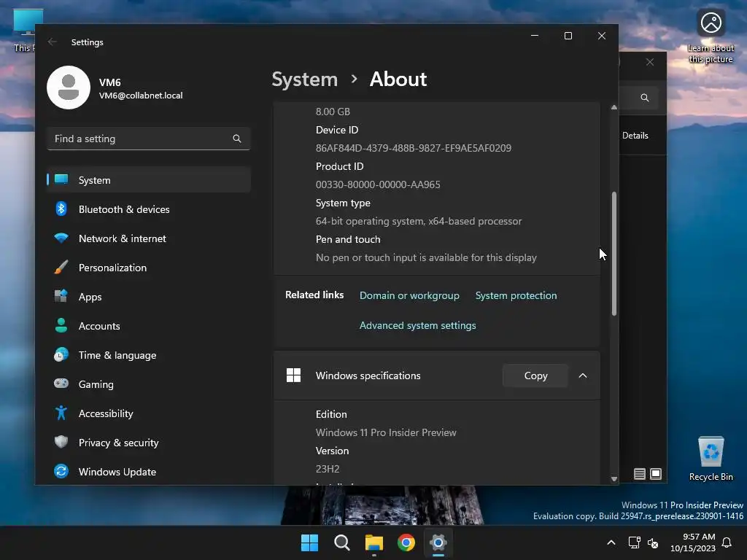Click the search icon in the background window
Screen dimensions: 747x560
pos(645,98)
